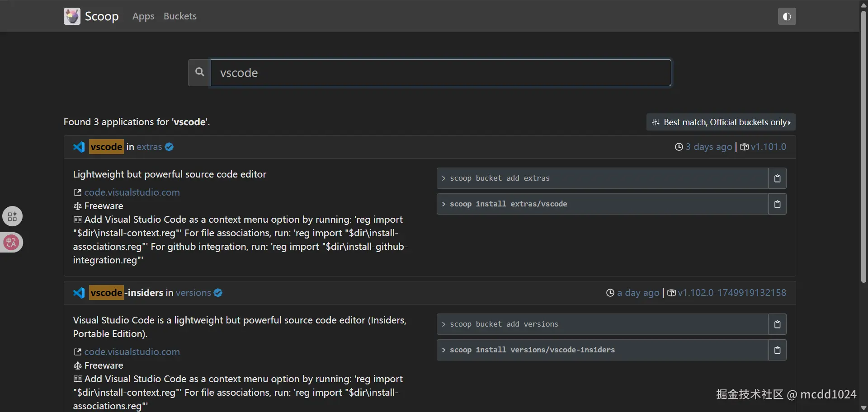The height and width of the screenshot is (412, 868).
Task: Click the page scrollbar down arrow
Action: 863,408
